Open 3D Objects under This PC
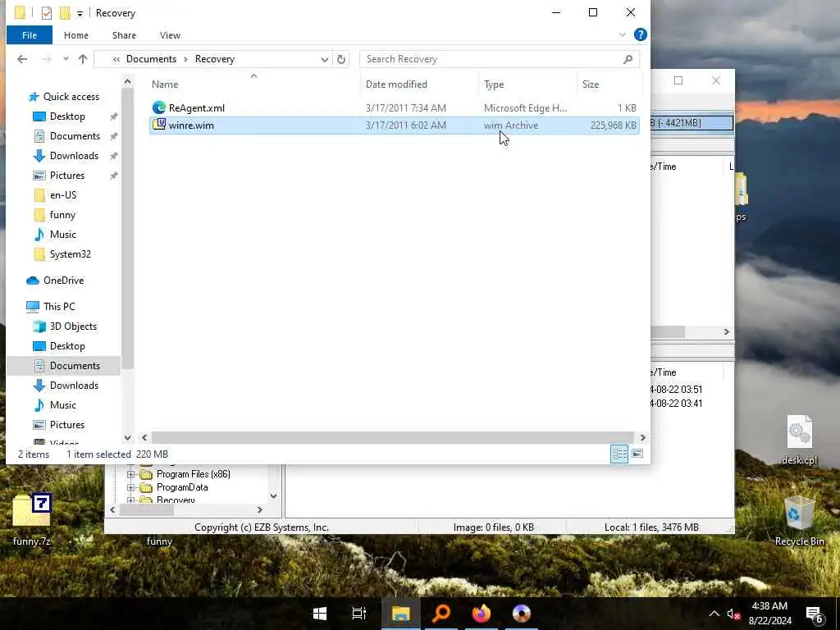840x630 pixels. (x=73, y=326)
